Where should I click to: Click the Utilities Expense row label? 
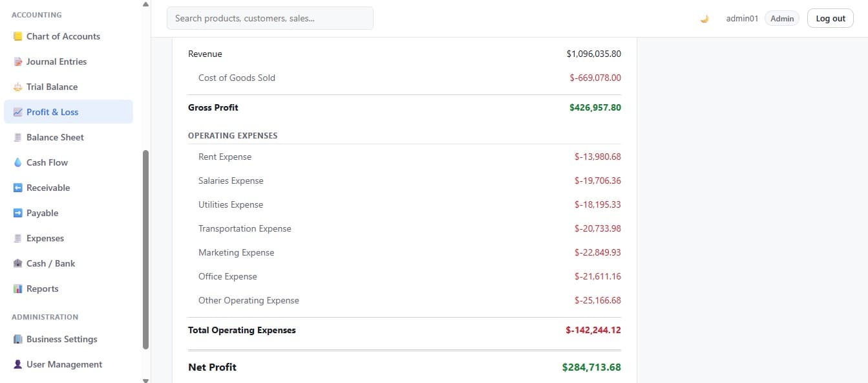coord(231,204)
